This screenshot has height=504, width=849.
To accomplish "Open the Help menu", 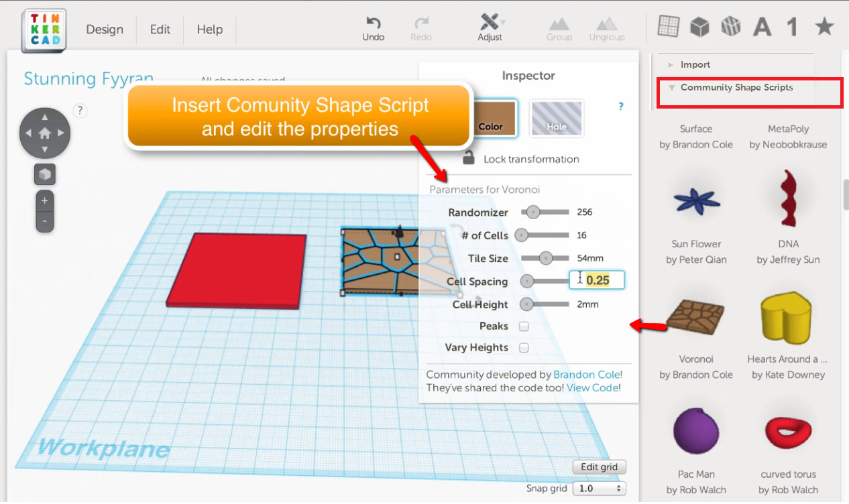I will (209, 29).
